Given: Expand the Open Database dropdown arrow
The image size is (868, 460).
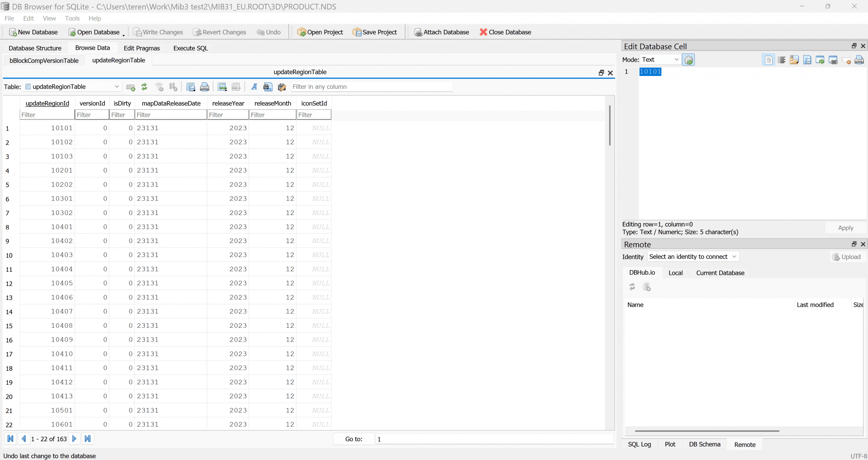Looking at the screenshot, I should 123,34.
